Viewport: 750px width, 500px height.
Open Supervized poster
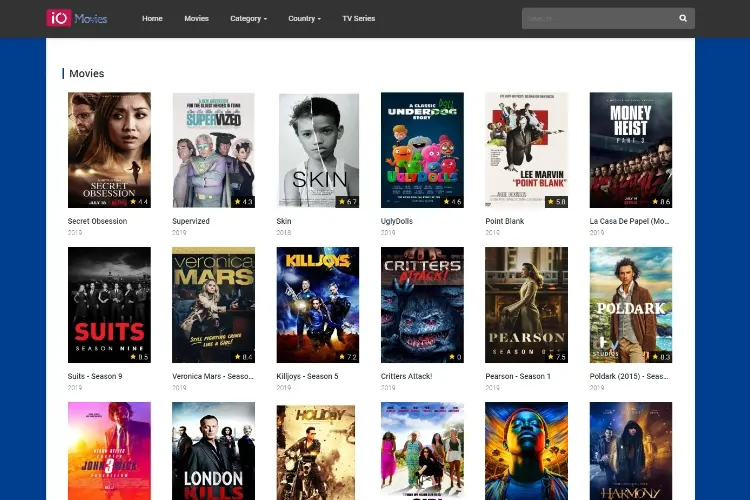coord(213,150)
